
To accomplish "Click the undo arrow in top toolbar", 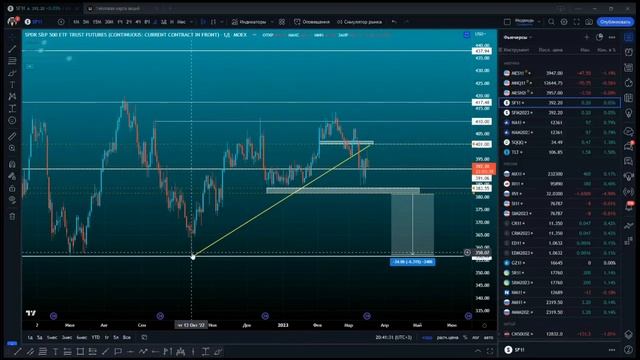I will click(394, 22).
